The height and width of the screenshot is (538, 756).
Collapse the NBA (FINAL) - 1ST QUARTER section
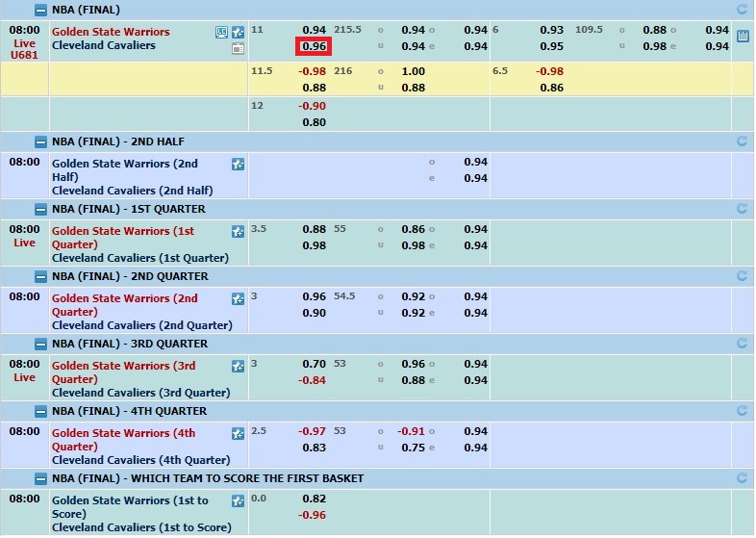tap(41, 210)
